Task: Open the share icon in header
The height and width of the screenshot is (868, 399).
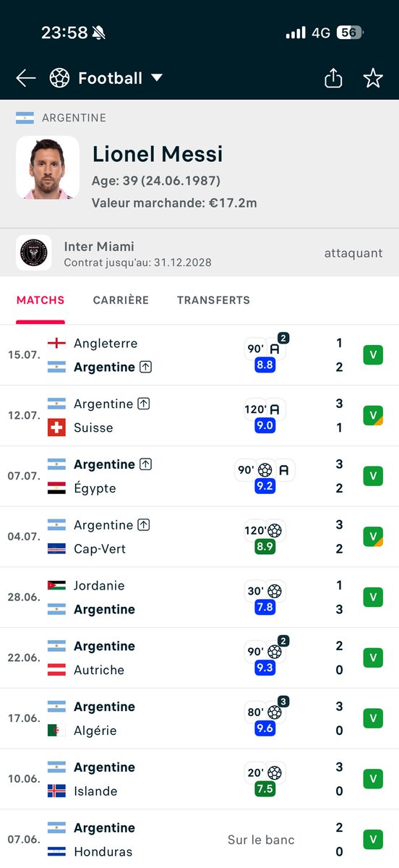Action: pyautogui.click(x=333, y=78)
